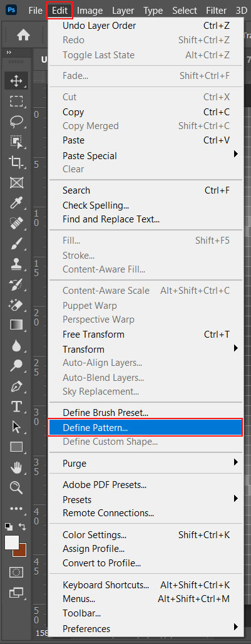Open the Filter menu
Screen dimensions: 251x644
[x=216, y=10]
